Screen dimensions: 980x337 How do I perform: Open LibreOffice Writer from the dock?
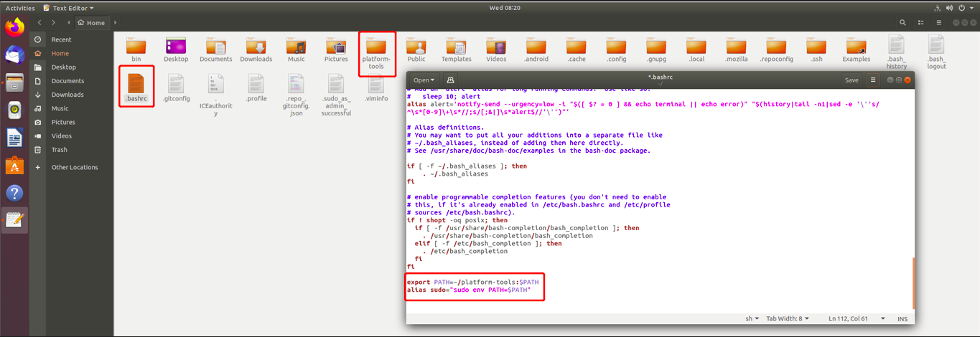(x=14, y=138)
